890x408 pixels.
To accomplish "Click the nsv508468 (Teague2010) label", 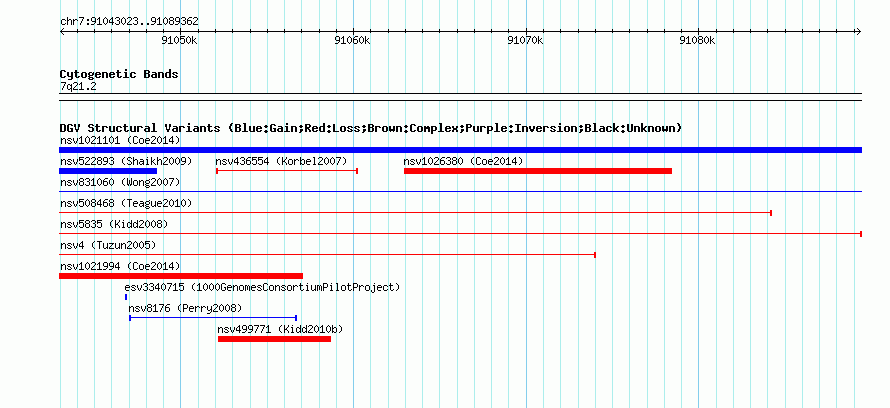I will [126, 203].
